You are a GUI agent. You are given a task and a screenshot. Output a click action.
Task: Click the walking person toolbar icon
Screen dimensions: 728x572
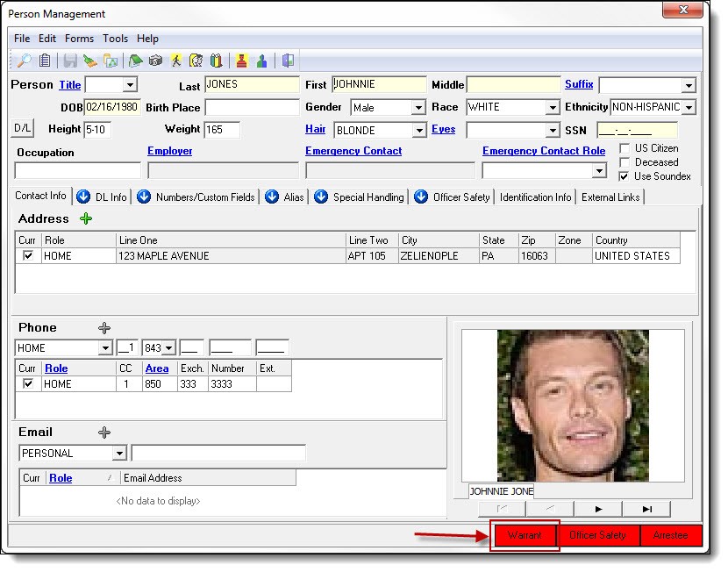tap(176, 61)
